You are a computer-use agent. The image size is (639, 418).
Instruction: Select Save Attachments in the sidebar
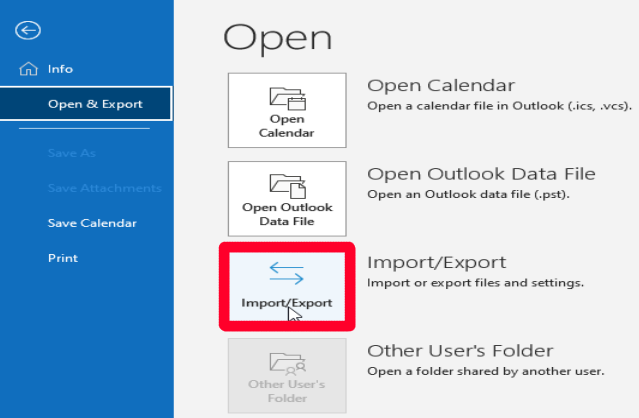pos(104,188)
